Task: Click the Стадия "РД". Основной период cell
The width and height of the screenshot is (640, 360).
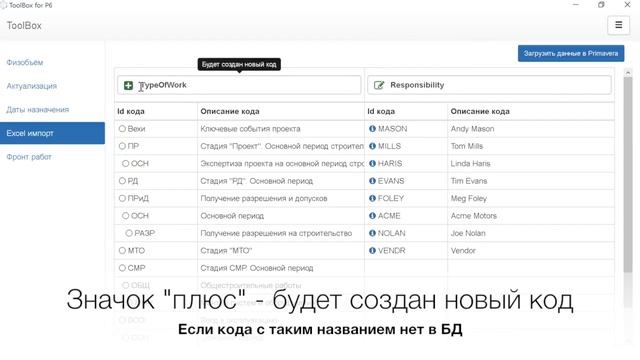Action: coord(281,181)
